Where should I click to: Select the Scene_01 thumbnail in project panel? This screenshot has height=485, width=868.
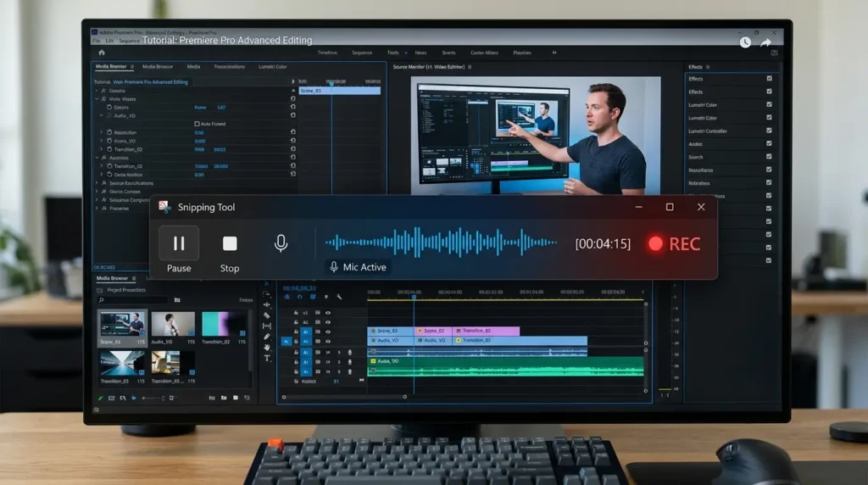click(122, 324)
